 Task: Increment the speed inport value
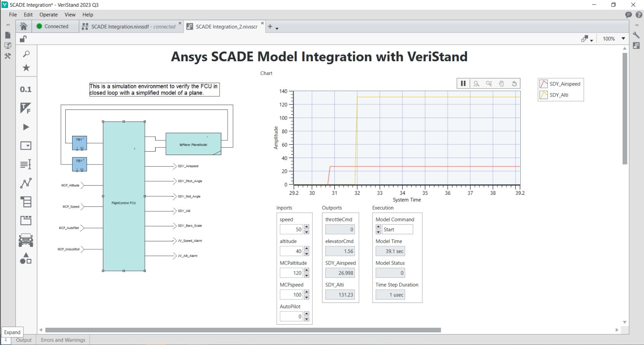[307, 227]
